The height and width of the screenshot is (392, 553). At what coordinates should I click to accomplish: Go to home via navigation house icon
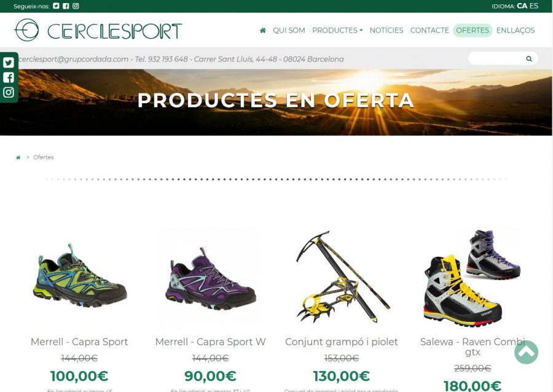click(263, 30)
